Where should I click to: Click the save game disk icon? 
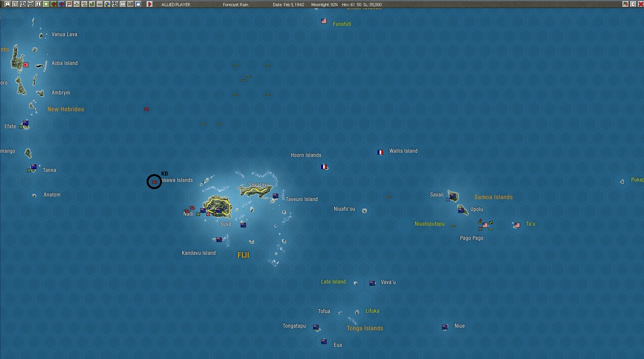click(8, 4)
